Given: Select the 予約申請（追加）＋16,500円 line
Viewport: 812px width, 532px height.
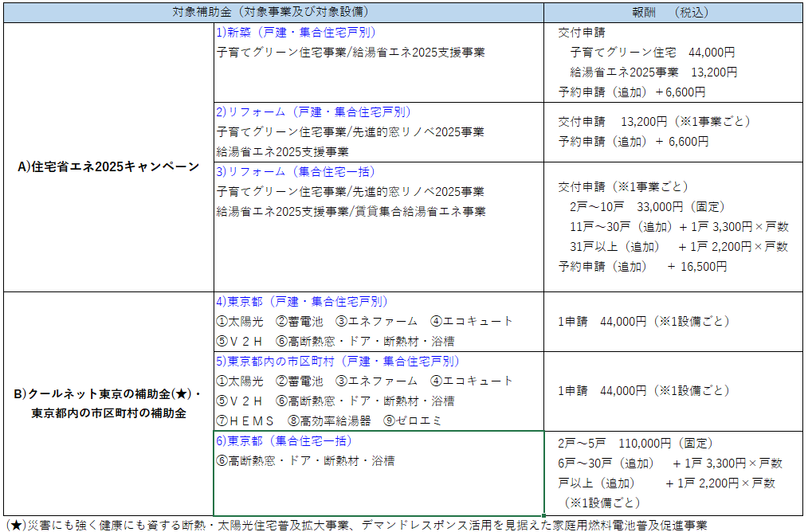Looking at the screenshot, I should 642,267.
